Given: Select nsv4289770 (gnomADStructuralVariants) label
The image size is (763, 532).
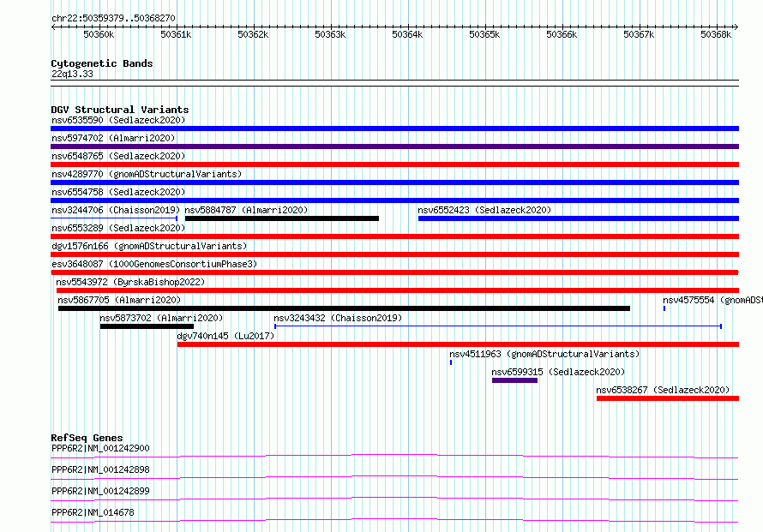Looking at the screenshot, I should (147, 174).
